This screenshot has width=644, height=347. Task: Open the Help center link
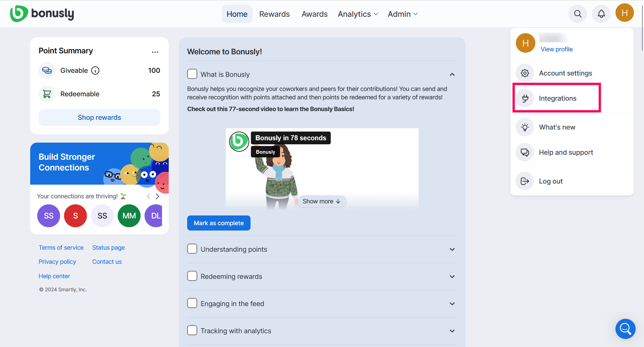54,276
